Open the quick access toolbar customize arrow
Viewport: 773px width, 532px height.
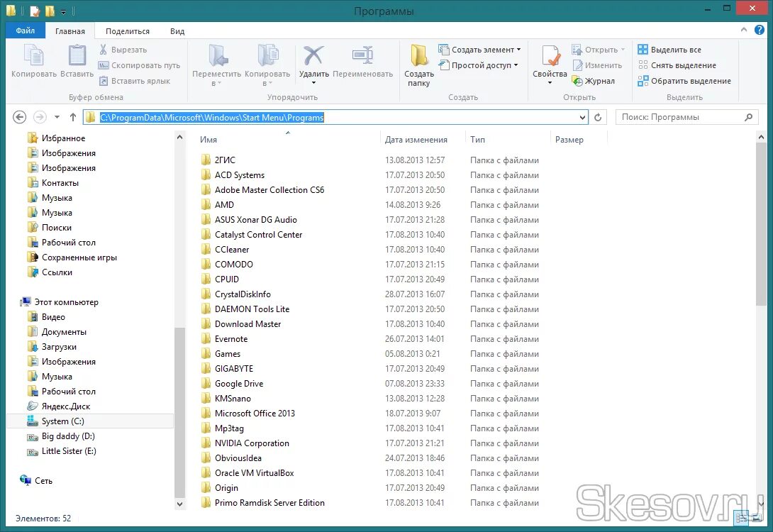(63, 11)
